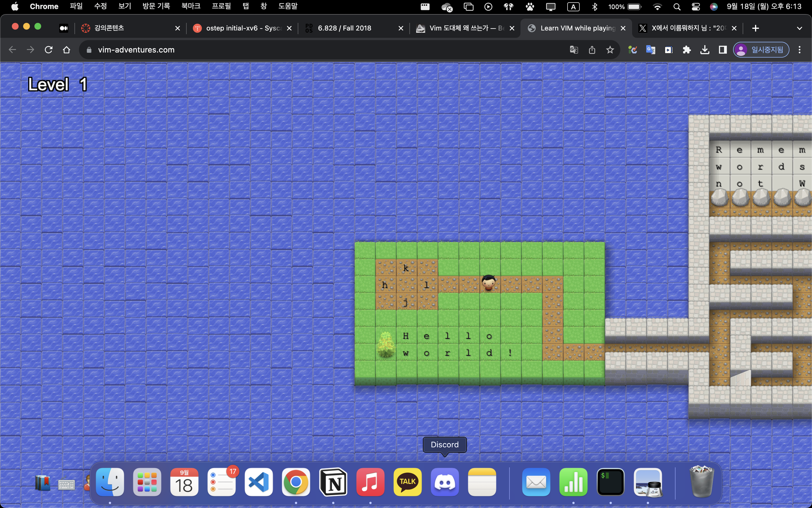Open the Music app from the Dock
The width and height of the screenshot is (812, 508).
[x=370, y=482]
